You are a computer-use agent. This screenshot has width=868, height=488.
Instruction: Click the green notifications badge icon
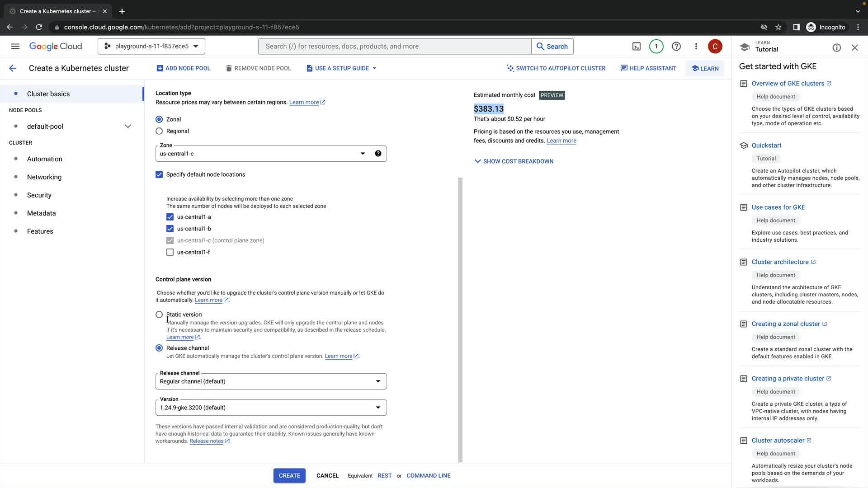656,47
